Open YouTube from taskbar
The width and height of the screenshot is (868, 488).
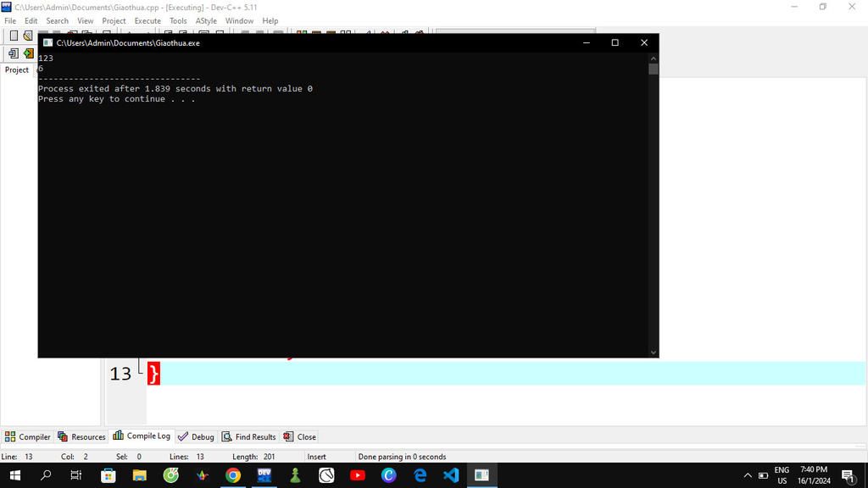pyautogui.click(x=358, y=475)
